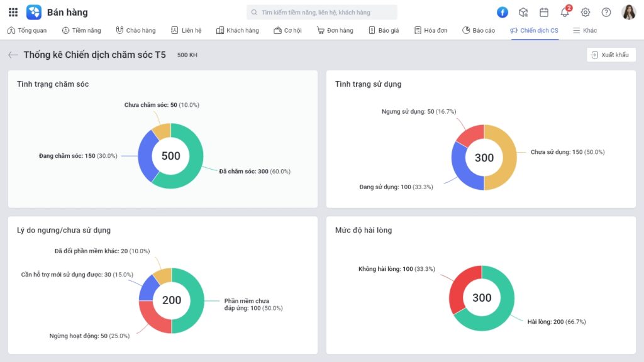Open the Khách hàng module icon
644x362 pixels.
coord(220,30)
